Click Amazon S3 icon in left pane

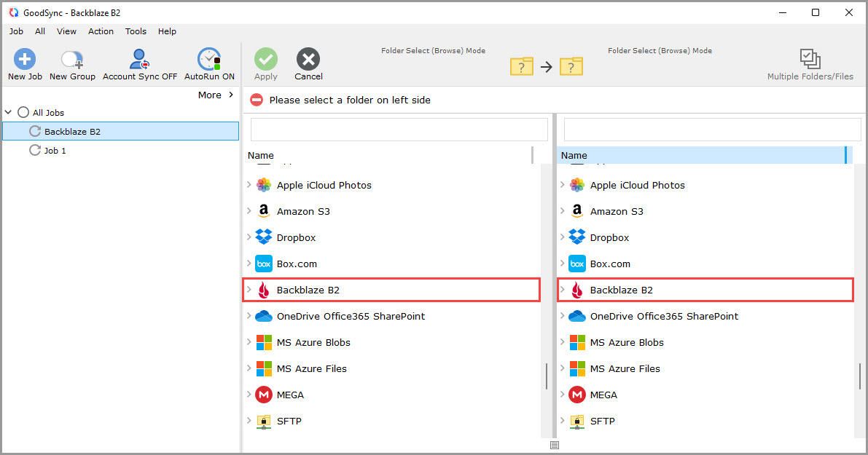264,210
